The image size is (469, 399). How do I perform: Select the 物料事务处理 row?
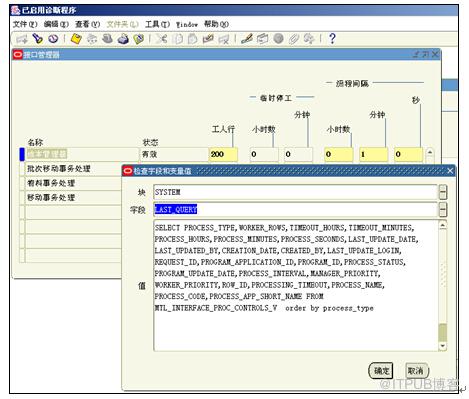[73, 183]
